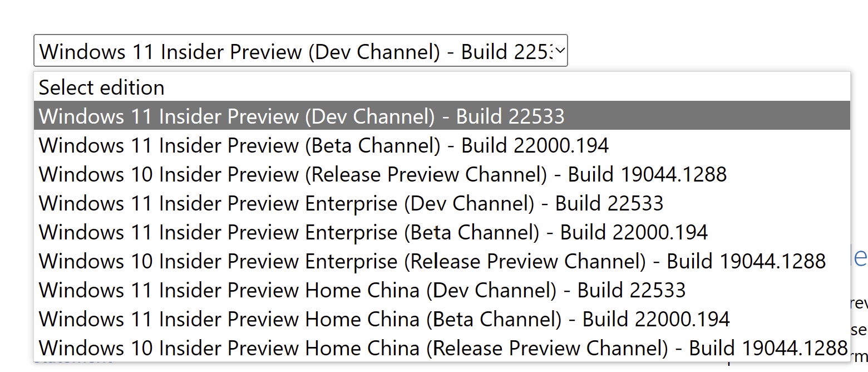Viewport: 868px width, 372px height.
Task: Click the blue heading text right of the list
Action: click(x=860, y=257)
